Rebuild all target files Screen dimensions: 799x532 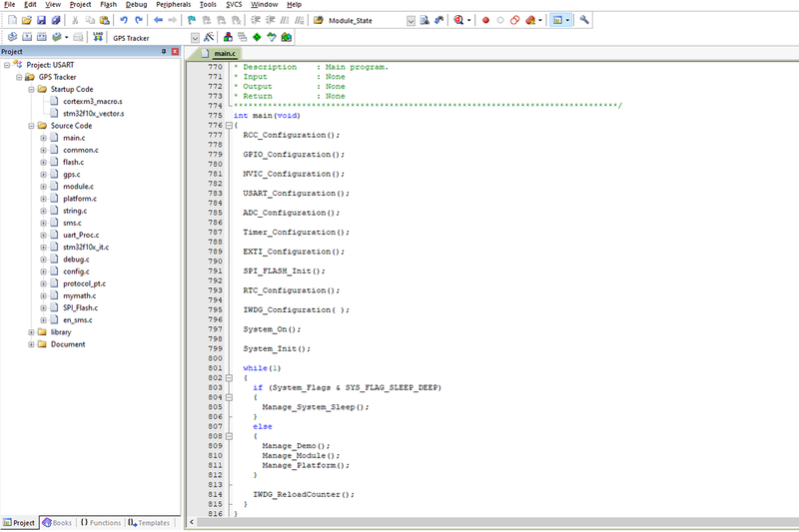42,37
